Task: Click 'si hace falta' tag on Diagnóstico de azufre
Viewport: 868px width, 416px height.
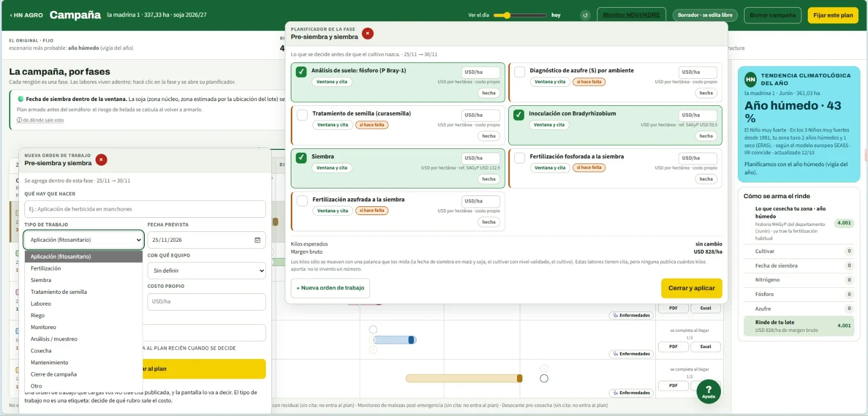Action: point(589,82)
